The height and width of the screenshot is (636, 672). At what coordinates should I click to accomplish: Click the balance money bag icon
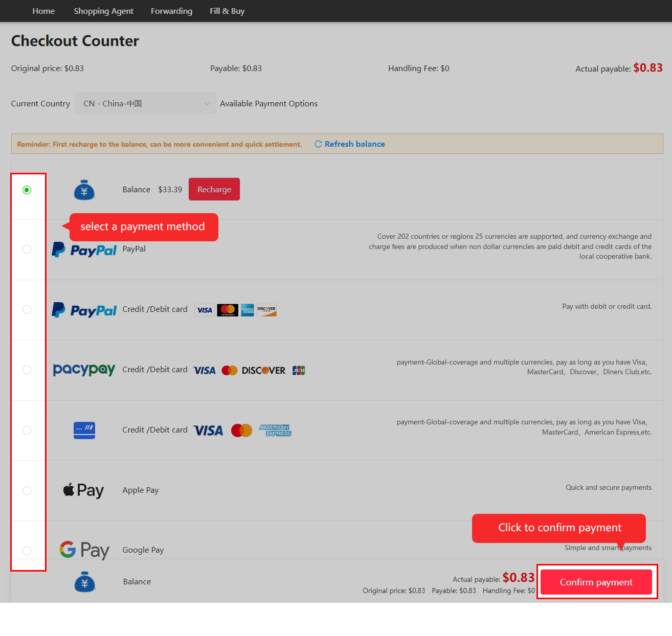point(84,190)
